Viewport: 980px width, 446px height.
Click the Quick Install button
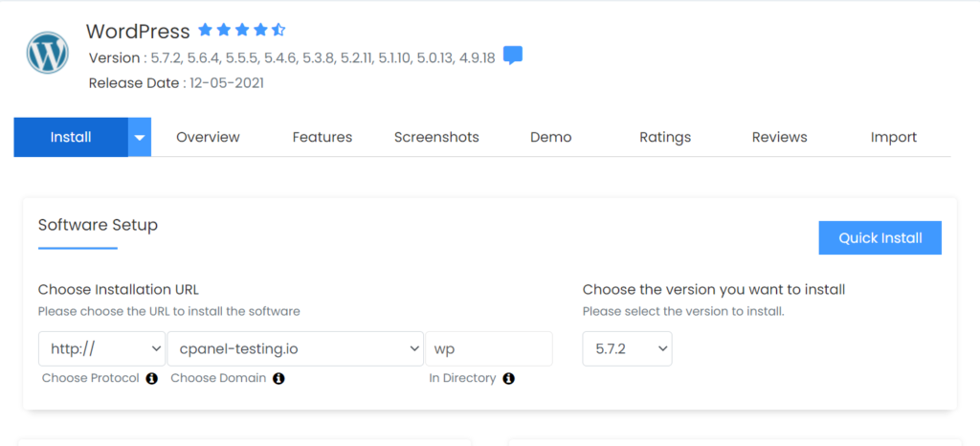tap(880, 237)
